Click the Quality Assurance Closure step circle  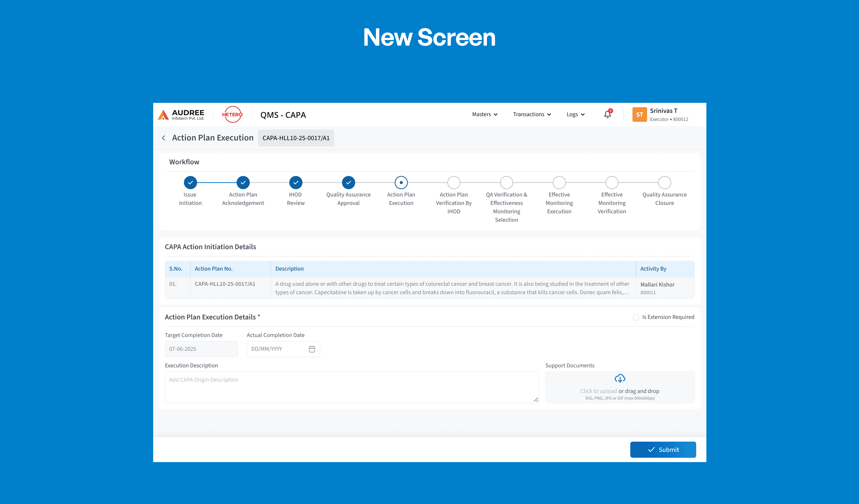[664, 182]
